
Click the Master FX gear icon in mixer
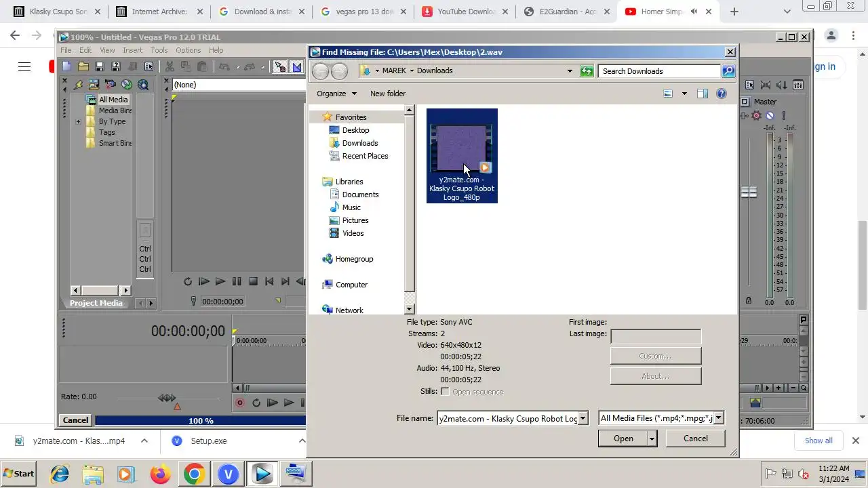(x=756, y=115)
